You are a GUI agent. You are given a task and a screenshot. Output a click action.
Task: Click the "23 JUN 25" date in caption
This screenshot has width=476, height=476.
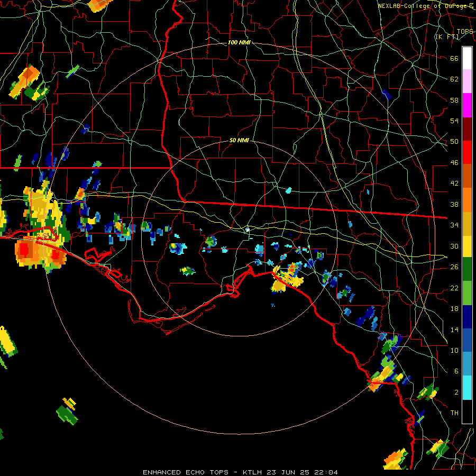pyautogui.click(x=288, y=472)
